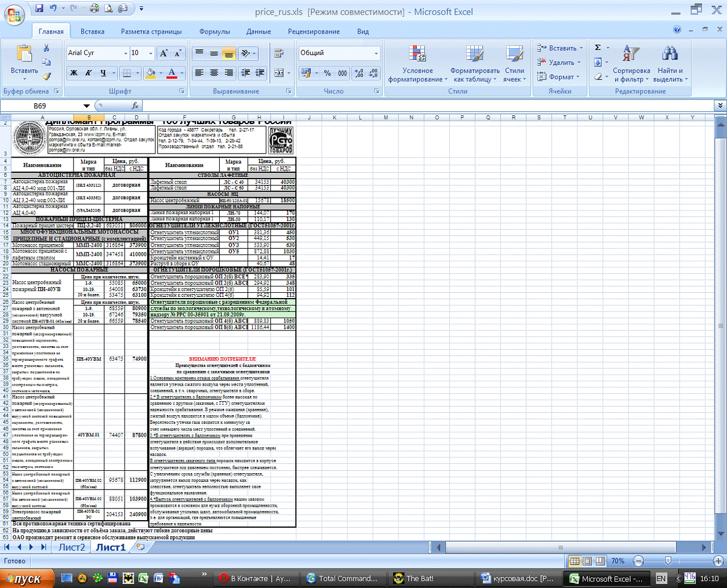
Task: Toggle italic К formatting
Action: pyautogui.click(x=88, y=73)
